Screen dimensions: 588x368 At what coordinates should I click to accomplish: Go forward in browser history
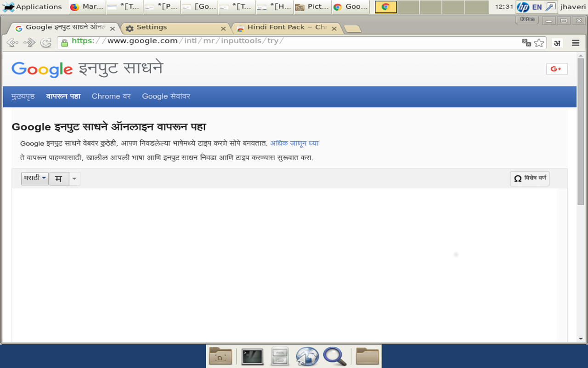29,43
